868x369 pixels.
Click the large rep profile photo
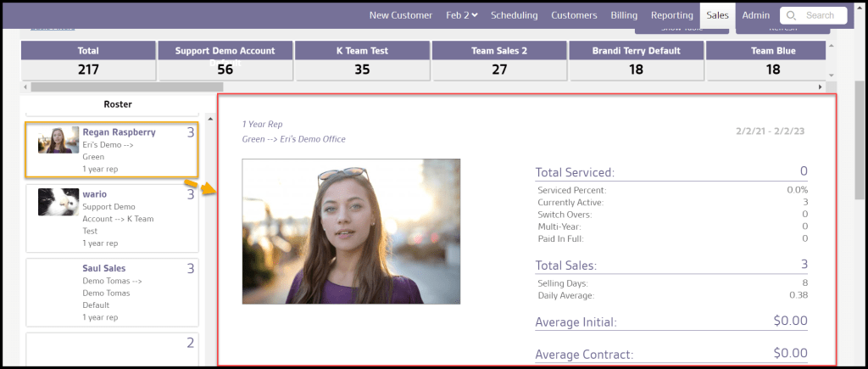coord(351,232)
